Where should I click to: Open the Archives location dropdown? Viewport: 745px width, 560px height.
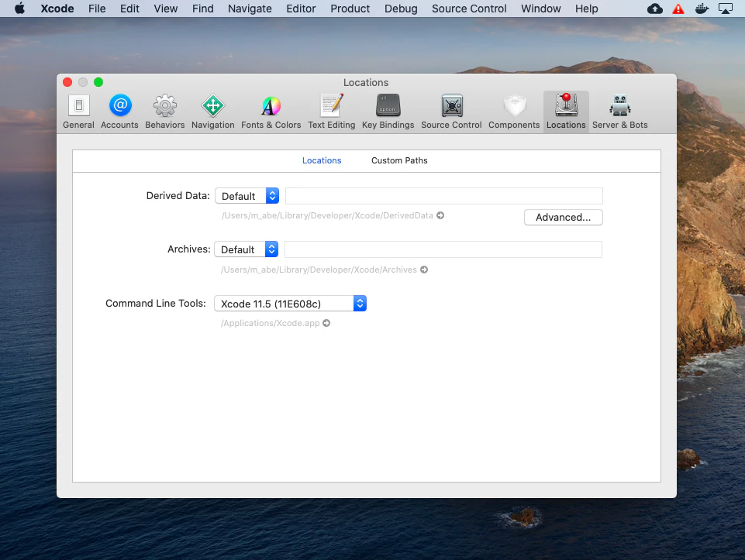(x=246, y=249)
